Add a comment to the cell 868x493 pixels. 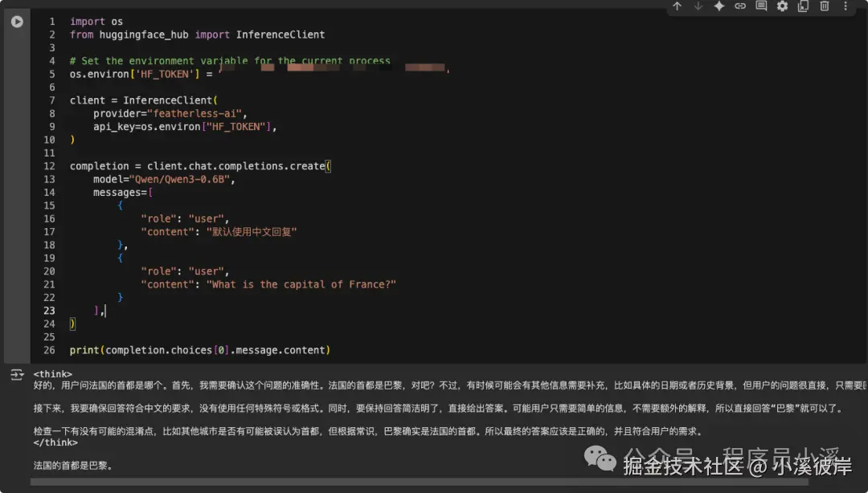(760, 6)
